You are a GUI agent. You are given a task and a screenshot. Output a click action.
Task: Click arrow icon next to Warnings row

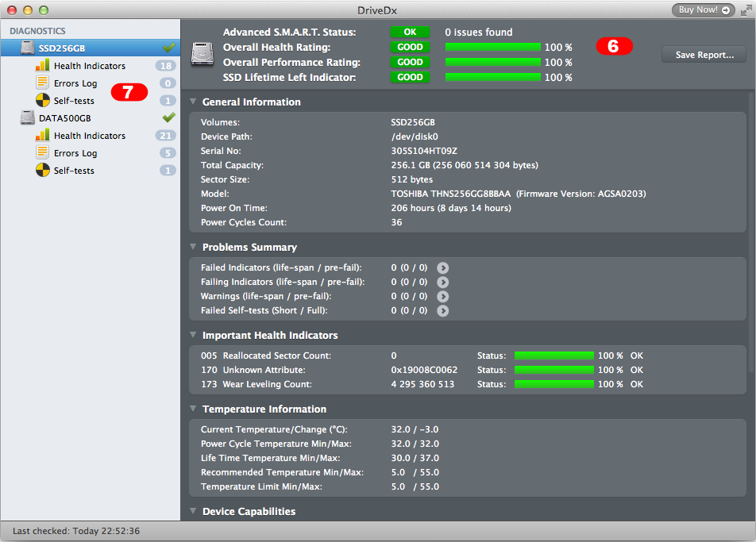442,297
